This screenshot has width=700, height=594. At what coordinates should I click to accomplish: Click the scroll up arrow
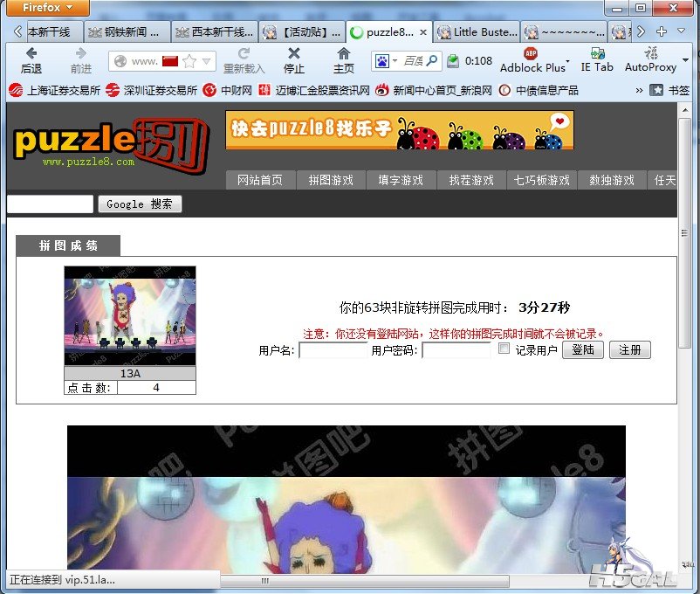coord(684,110)
